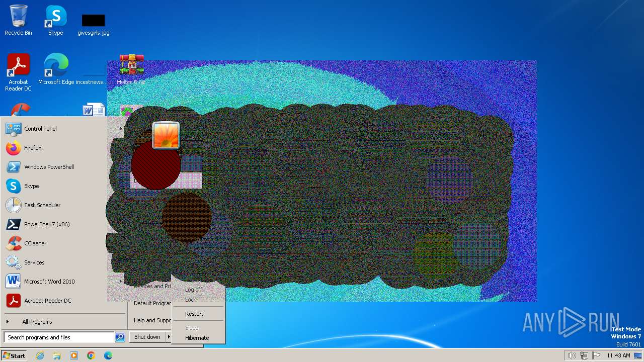Click the 11:43 AM clock
Screen dimensions: 644x362
coord(618,355)
